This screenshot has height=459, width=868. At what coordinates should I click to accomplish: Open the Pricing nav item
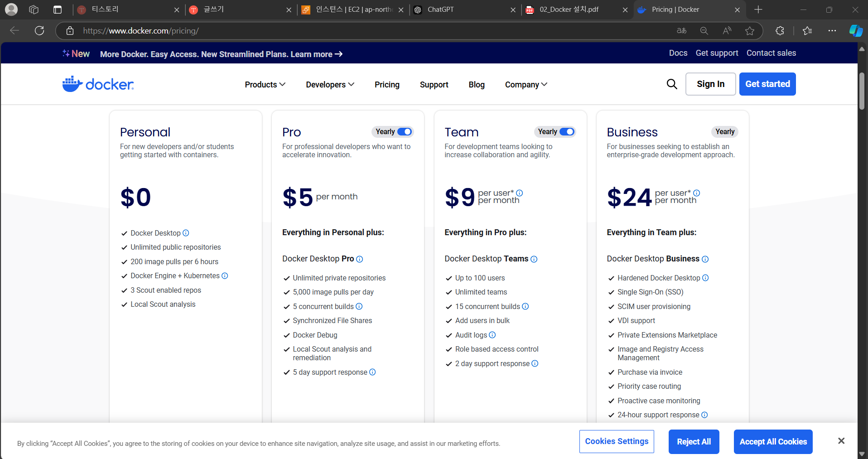[x=387, y=85]
